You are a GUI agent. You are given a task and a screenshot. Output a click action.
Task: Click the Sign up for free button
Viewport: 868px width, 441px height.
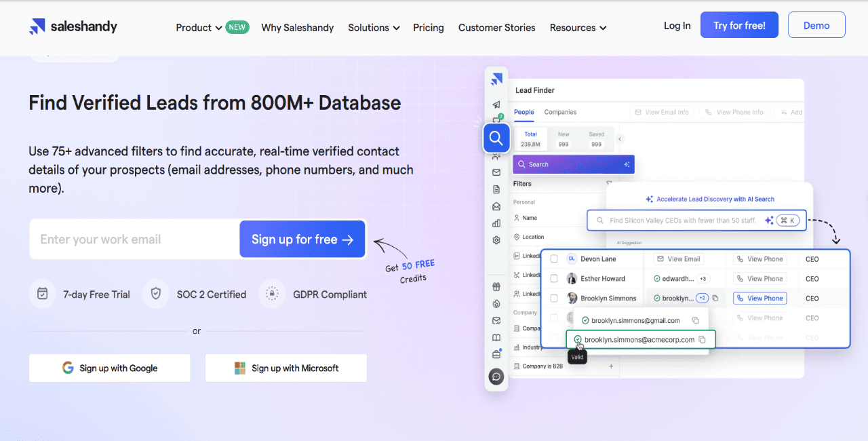point(302,239)
